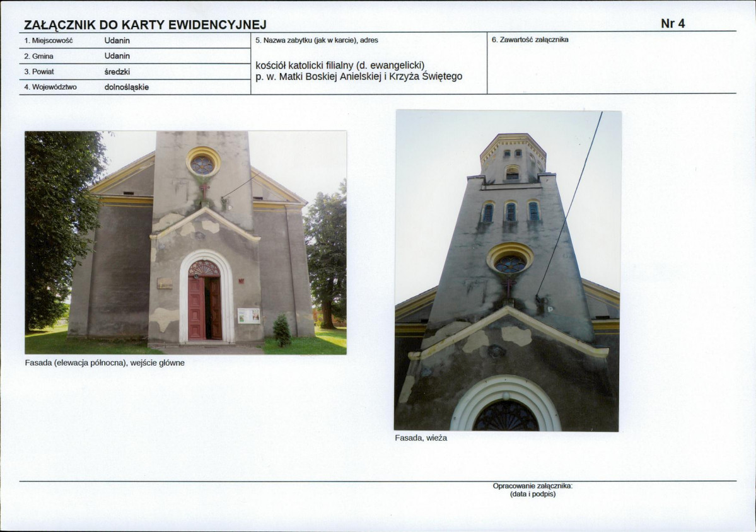This screenshot has width=756, height=532.
Task: Click the text 'Opracowanie załącznika:'
Action: click(533, 486)
